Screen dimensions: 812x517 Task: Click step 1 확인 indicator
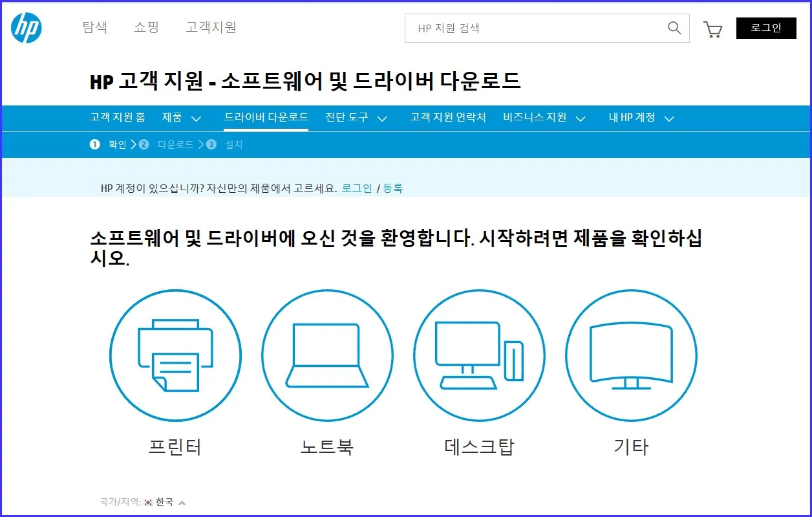[109, 144]
